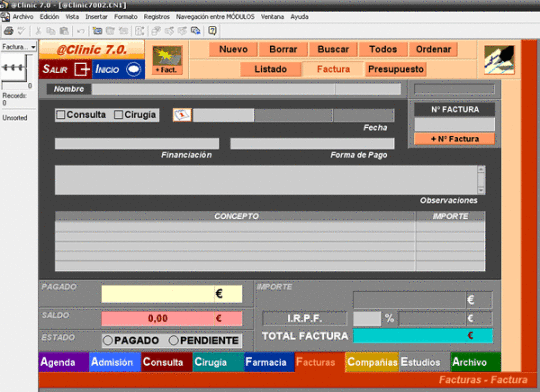
Task: Click the Borrar button
Action: point(283,49)
